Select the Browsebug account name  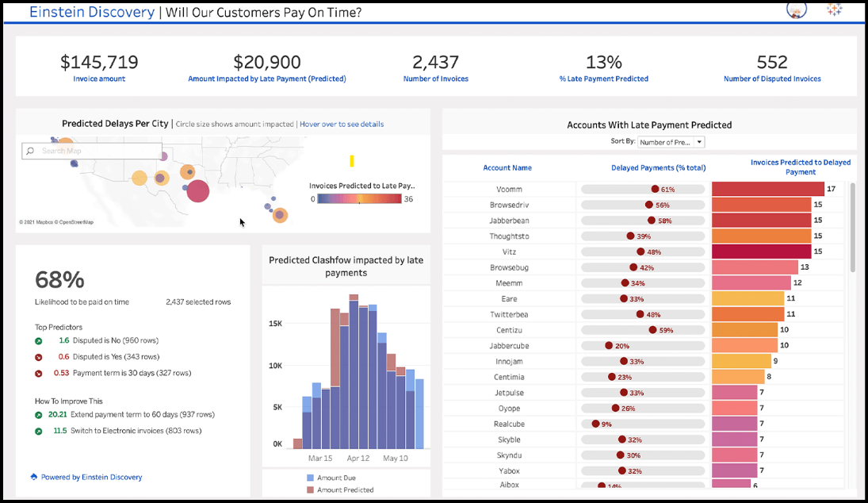(509, 267)
